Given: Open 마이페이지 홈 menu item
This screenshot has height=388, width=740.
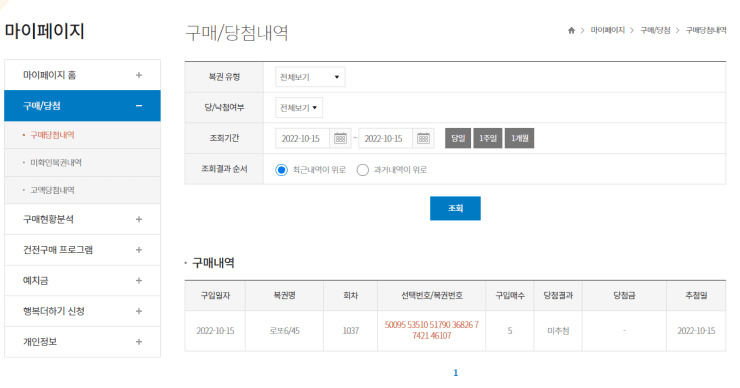Looking at the screenshot, I should [x=50, y=75].
